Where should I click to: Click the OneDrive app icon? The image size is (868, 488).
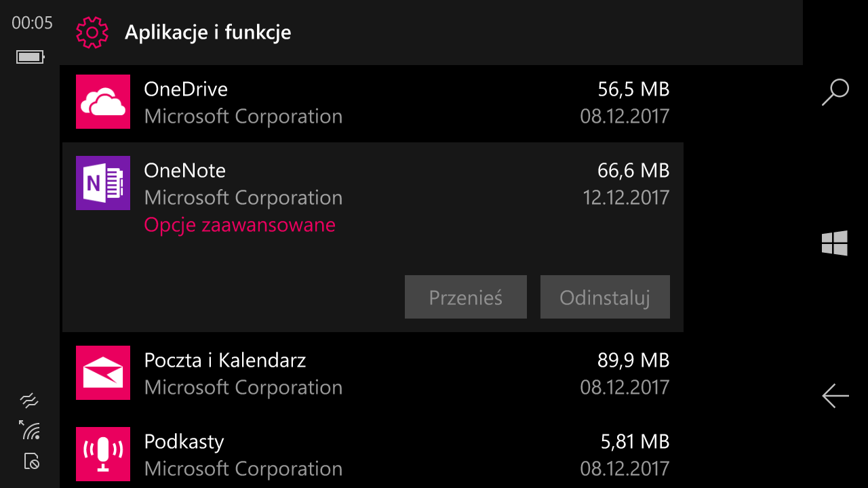[102, 102]
